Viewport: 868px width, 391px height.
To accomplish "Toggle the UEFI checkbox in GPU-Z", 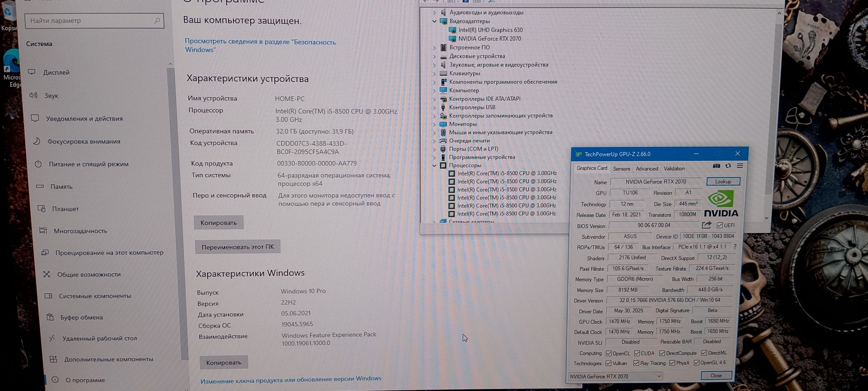I will click(720, 225).
